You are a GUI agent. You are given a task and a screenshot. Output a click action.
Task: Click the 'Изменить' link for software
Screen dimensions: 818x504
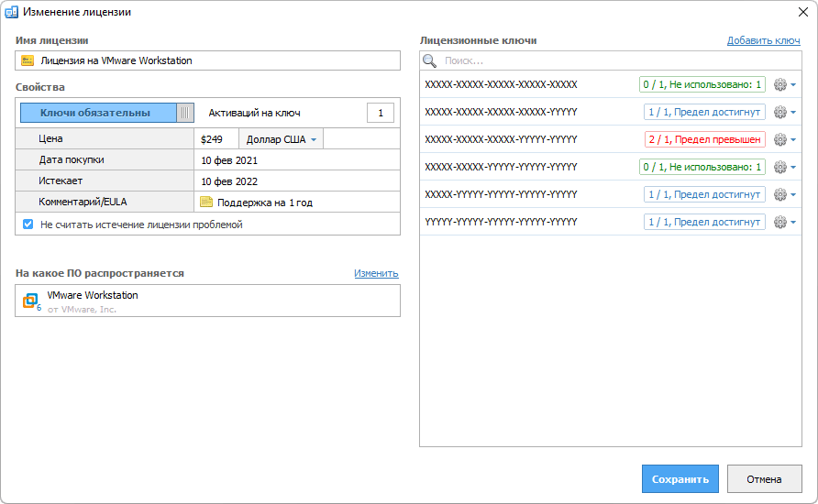[x=376, y=273]
